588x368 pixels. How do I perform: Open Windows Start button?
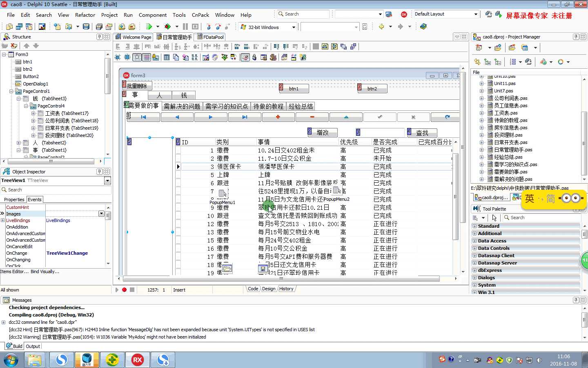[x=11, y=360]
